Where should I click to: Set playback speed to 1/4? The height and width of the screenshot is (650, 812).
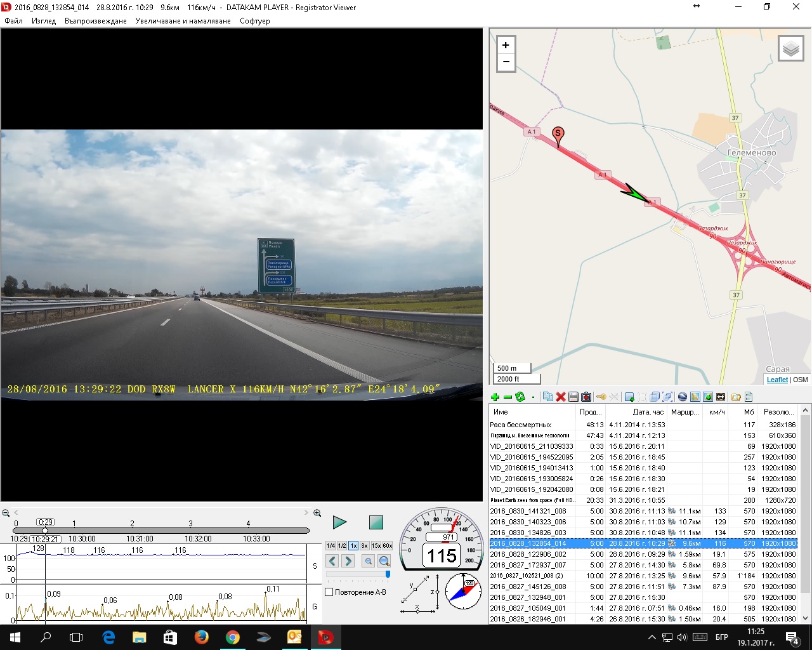click(331, 546)
